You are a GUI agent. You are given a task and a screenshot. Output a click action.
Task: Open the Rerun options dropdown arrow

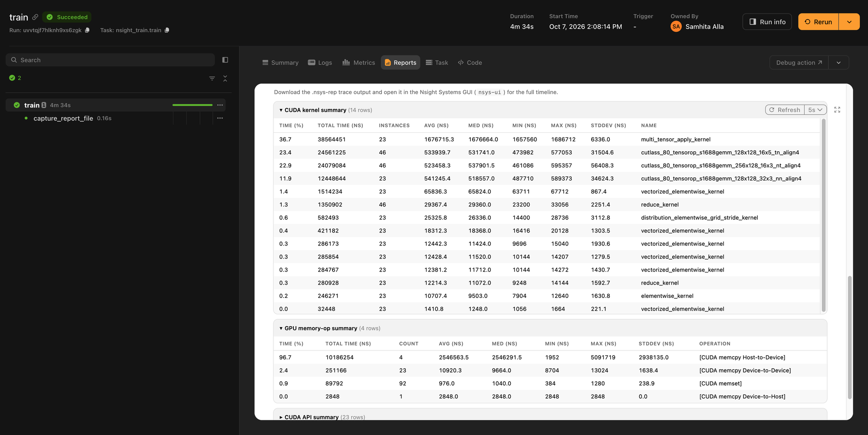tap(849, 22)
